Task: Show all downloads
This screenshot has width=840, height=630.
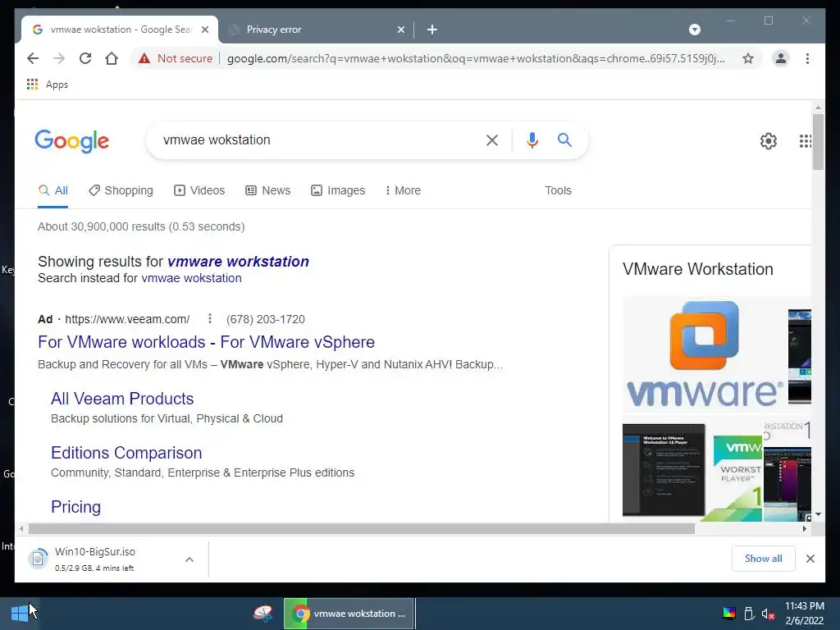Action: click(764, 559)
